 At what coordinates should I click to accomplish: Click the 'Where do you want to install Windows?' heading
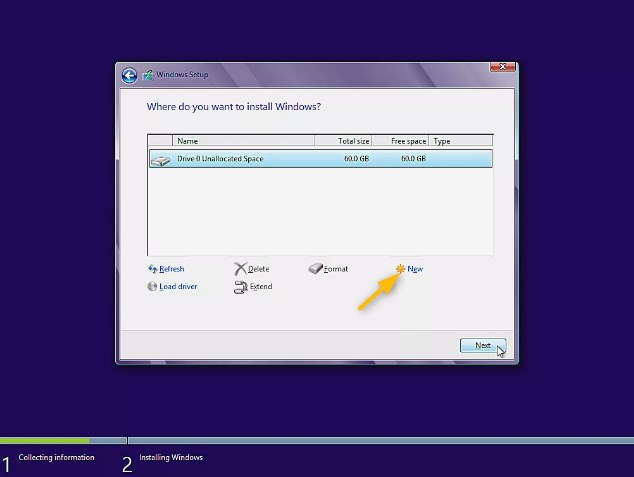point(234,107)
